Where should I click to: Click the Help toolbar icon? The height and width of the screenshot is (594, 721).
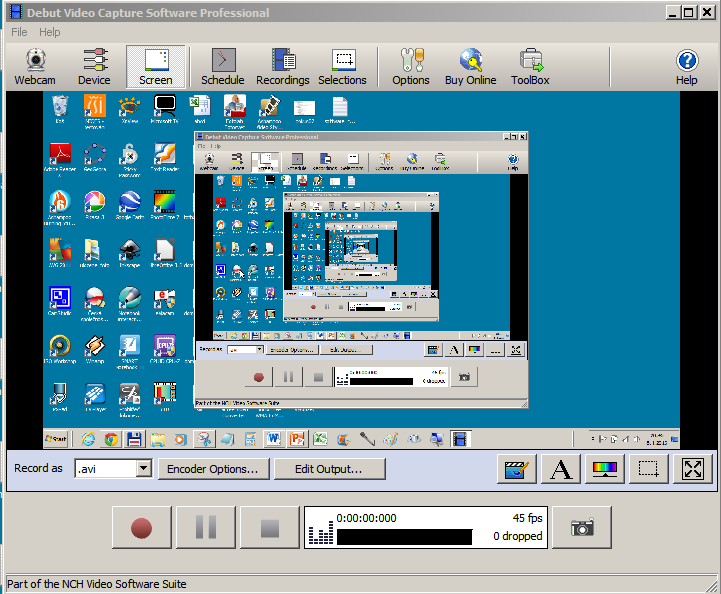[x=687, y=67]
